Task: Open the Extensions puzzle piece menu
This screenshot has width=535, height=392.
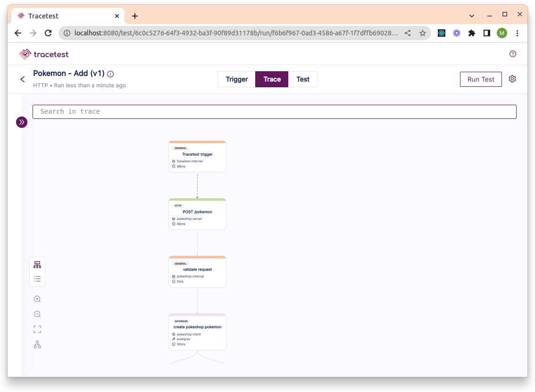Action: [471, 33]
